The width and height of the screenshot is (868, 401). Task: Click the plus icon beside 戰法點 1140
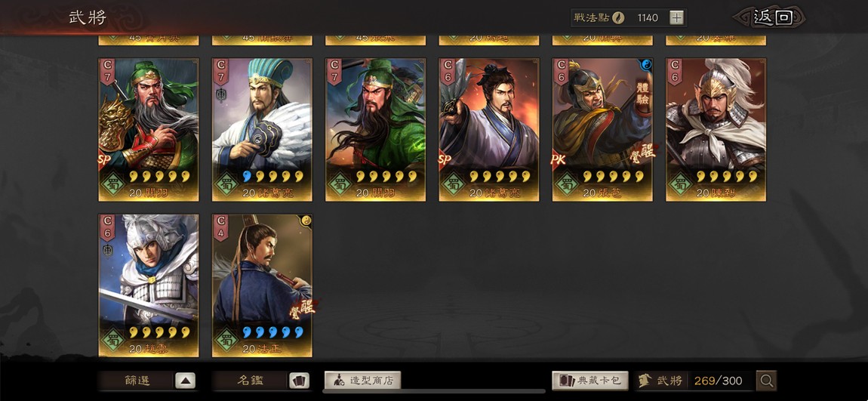coord(676,17)
